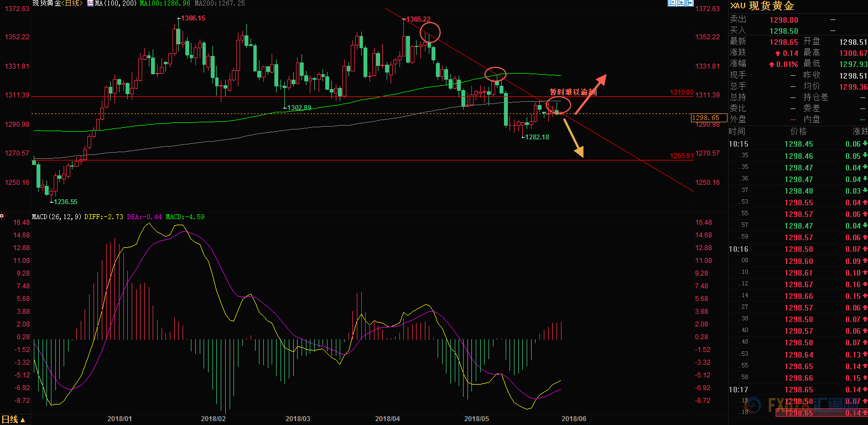The image size is (868, 425).
Task: Click the 均价 value 1299.36
Action: point(853,87)
